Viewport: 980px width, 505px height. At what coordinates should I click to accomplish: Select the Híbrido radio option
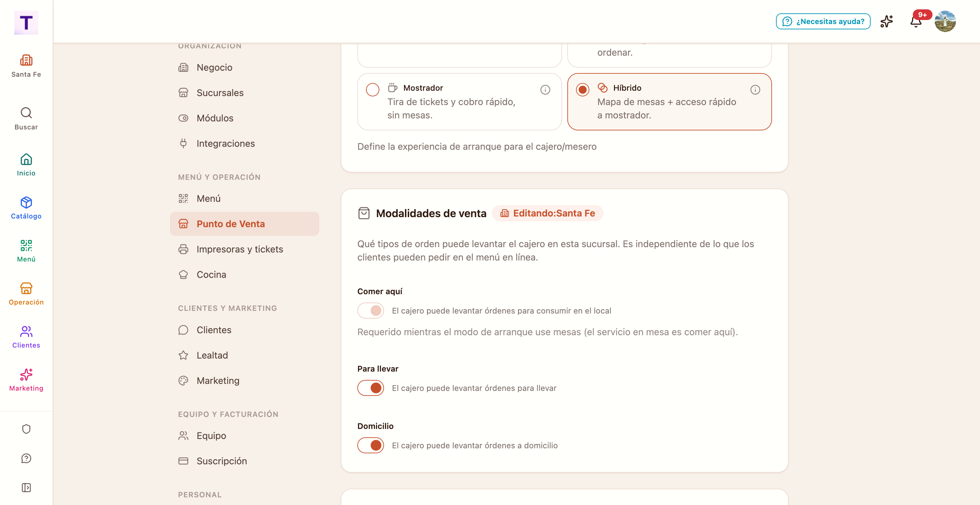582,89
